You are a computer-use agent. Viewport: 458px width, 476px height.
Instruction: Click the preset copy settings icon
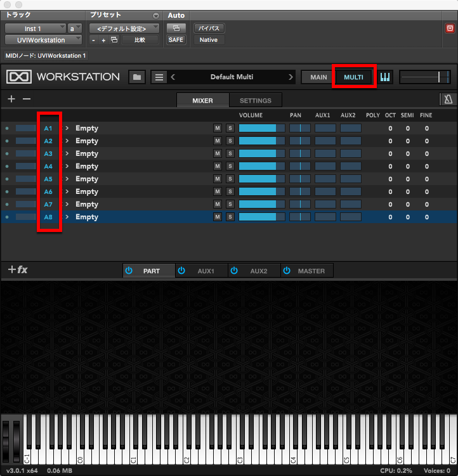pos(114,40)
